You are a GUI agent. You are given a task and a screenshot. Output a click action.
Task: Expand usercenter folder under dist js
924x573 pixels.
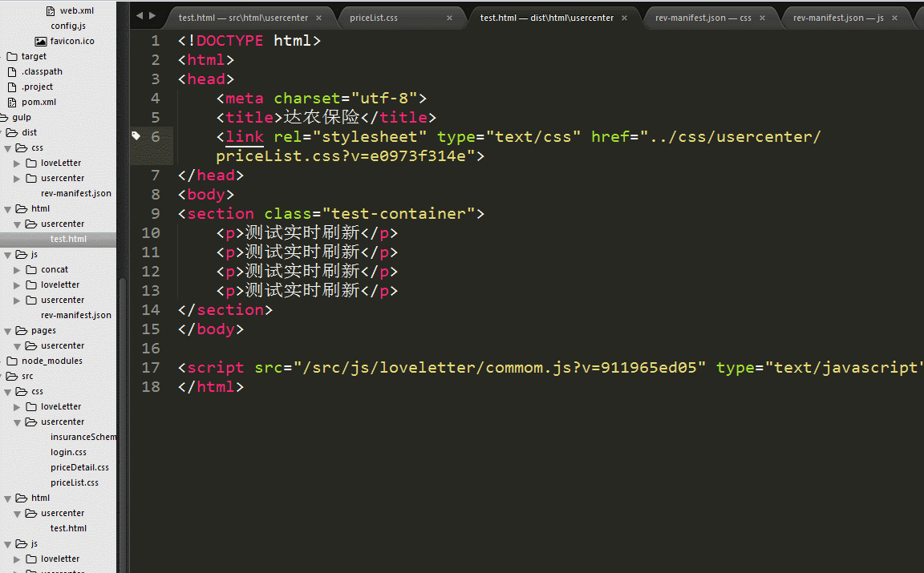coord(17,301)
